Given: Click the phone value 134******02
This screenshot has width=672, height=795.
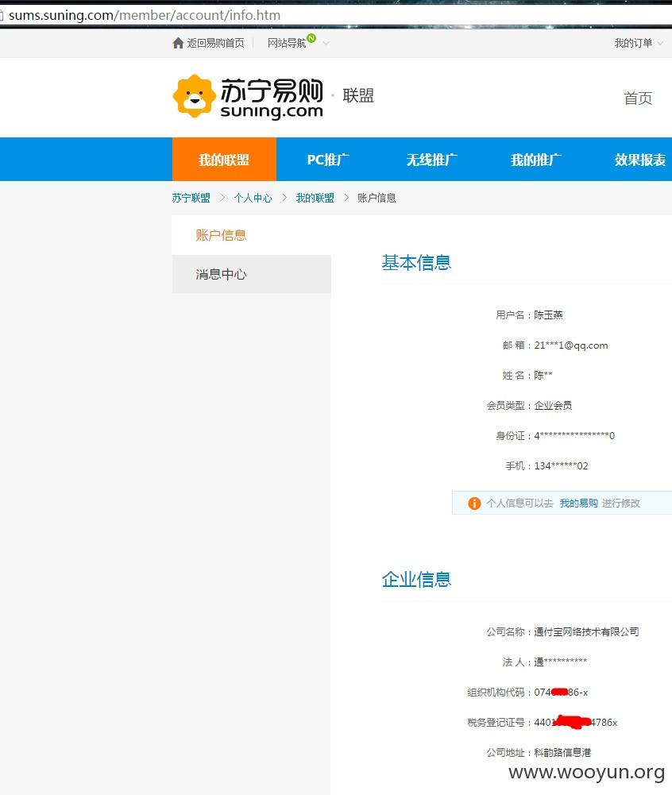Looking at the screenshot, I should pos(561,465).
